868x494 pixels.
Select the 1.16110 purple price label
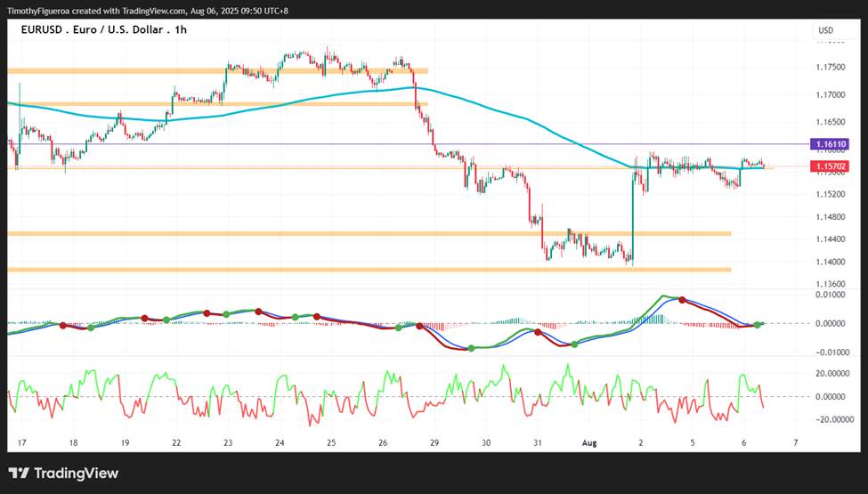(x=828, y=144)
